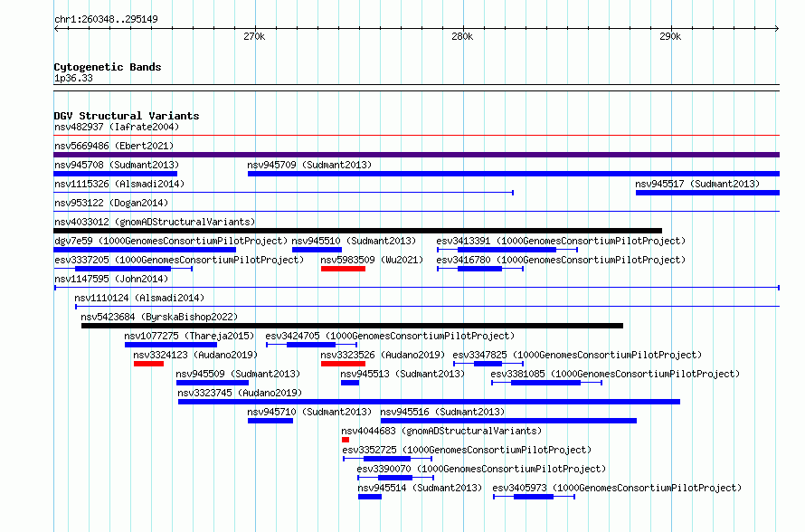Click the red nsv3323526 bar
The image size is (805, 532).
343,364
